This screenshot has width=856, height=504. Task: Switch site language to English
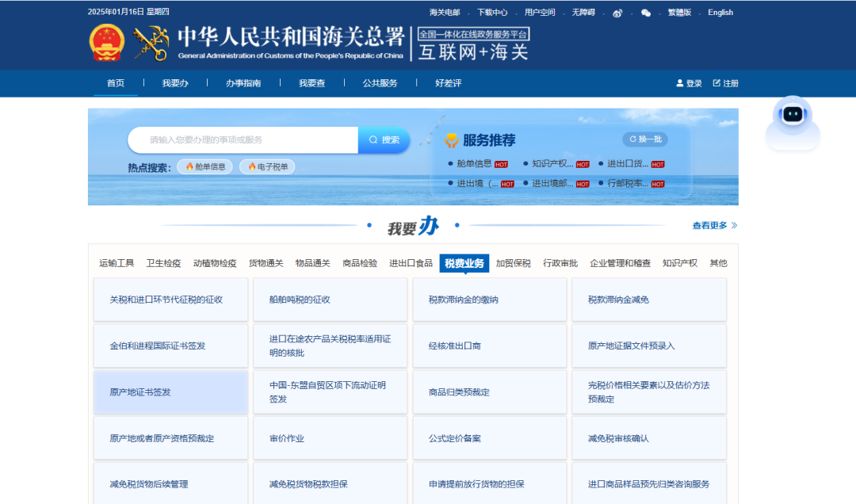pyautogui.click(x=720, y=13)
